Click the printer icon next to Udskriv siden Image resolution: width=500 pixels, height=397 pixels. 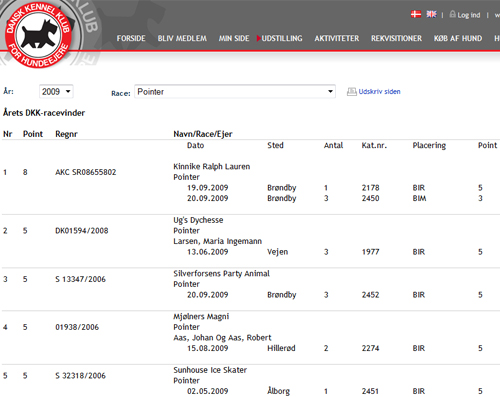[x=352, y=92]
